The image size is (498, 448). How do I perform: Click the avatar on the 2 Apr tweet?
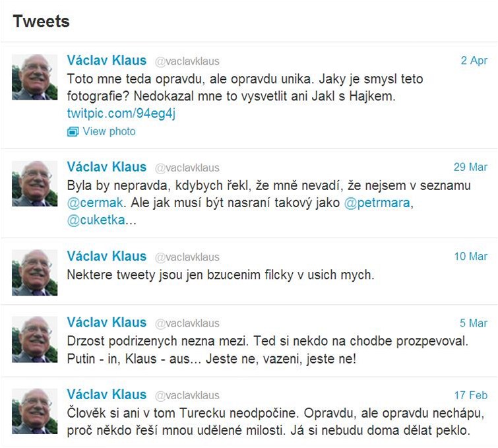[34, 77]
